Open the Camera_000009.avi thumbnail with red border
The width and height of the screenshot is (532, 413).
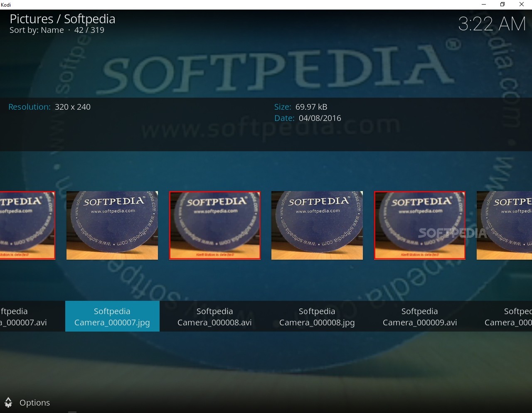420,225
